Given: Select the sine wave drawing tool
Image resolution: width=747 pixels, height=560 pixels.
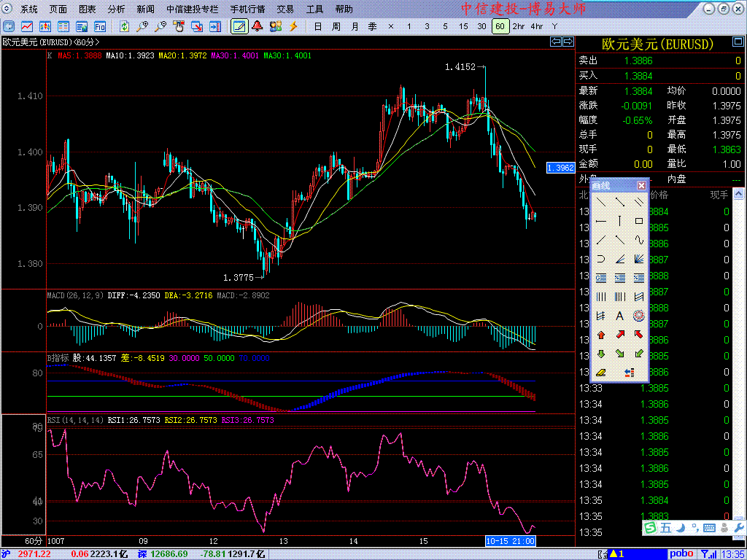Looking at the screenshot, I should [638, 240].
